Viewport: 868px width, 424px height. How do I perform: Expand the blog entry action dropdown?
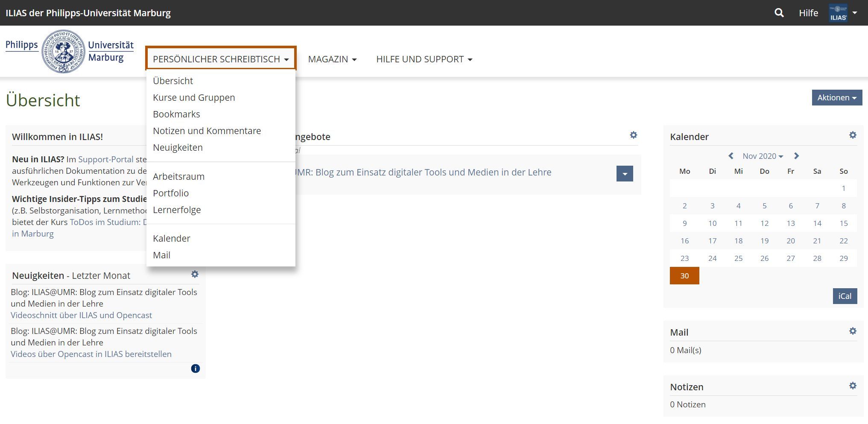624,174
